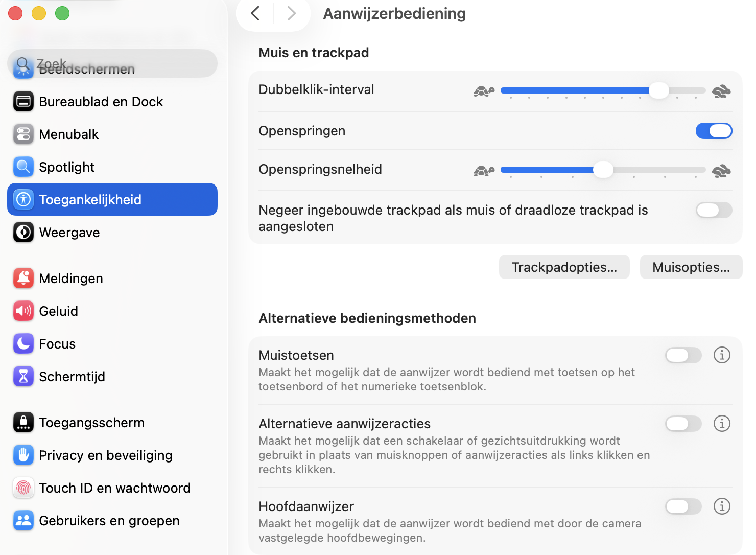
Task: Click the Zoek search field
Action: [x=112, y=63]
